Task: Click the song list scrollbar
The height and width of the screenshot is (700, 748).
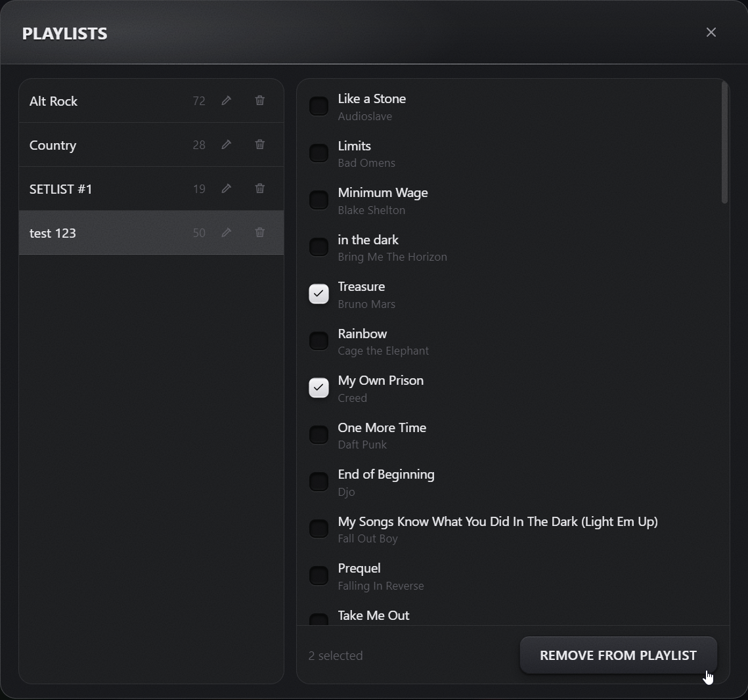Action: pyautogui.click(x=724, y=142)
